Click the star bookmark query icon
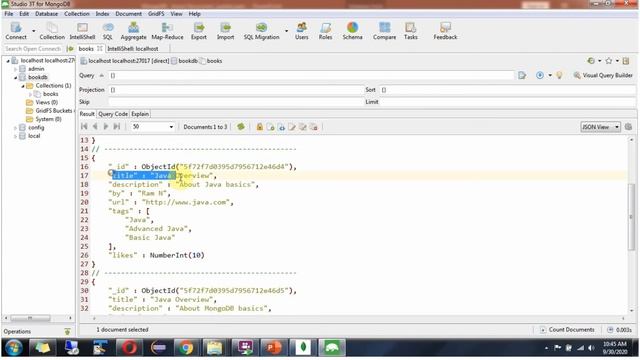The height and width of the screenshot is (360, 640). (609, 61)
